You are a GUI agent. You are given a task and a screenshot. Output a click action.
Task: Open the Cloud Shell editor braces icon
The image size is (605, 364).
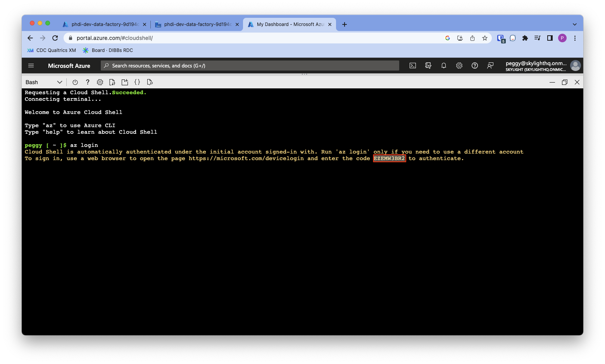pyautogui.click(x=137, y=82)
